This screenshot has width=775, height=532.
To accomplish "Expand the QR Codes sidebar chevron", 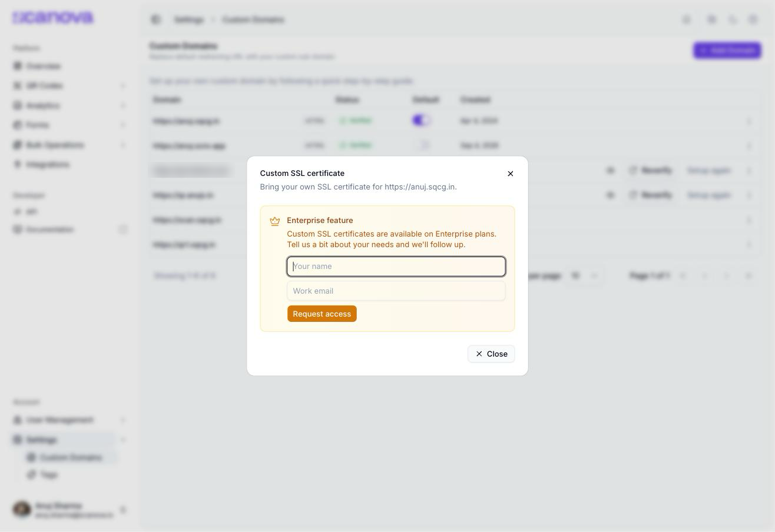I will point(123,86).
